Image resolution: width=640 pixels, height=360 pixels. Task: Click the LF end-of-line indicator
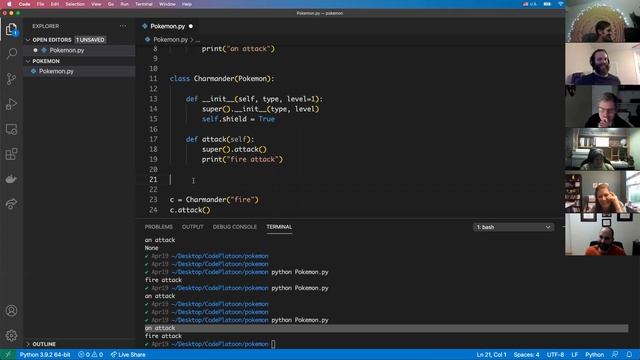(x=574, y=354)
